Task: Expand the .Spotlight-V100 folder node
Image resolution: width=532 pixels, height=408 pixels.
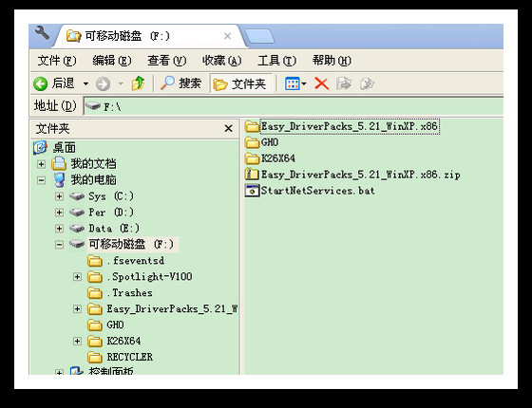Action: tap(77, 277)
